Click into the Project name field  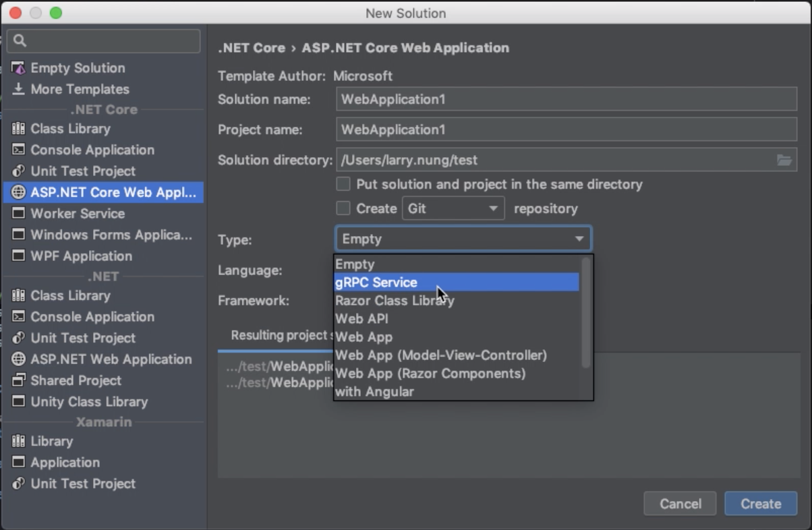point(567,129)
